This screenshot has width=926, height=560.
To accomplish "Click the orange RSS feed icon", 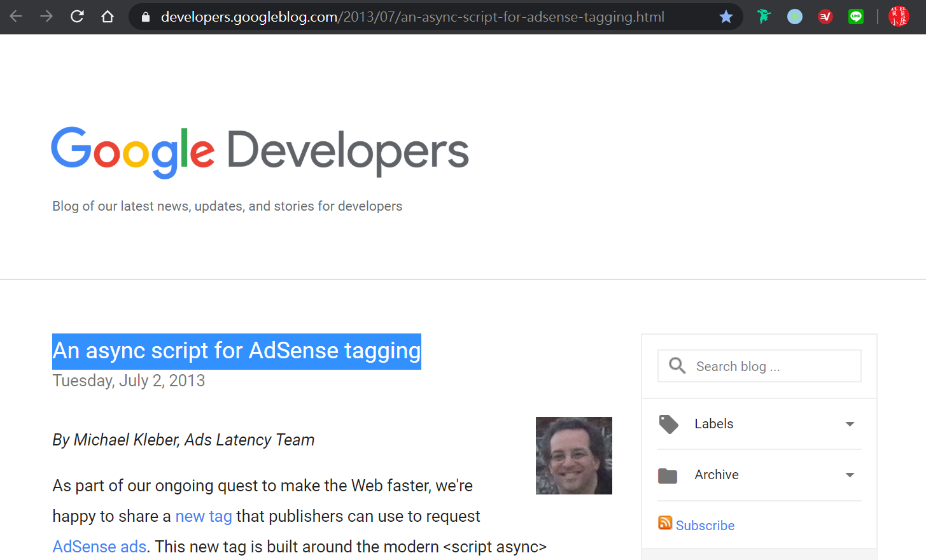I will click(665, 523).
